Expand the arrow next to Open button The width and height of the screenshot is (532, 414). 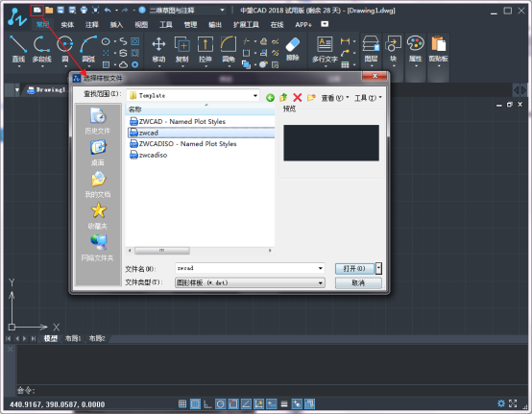tap(379, 268)
